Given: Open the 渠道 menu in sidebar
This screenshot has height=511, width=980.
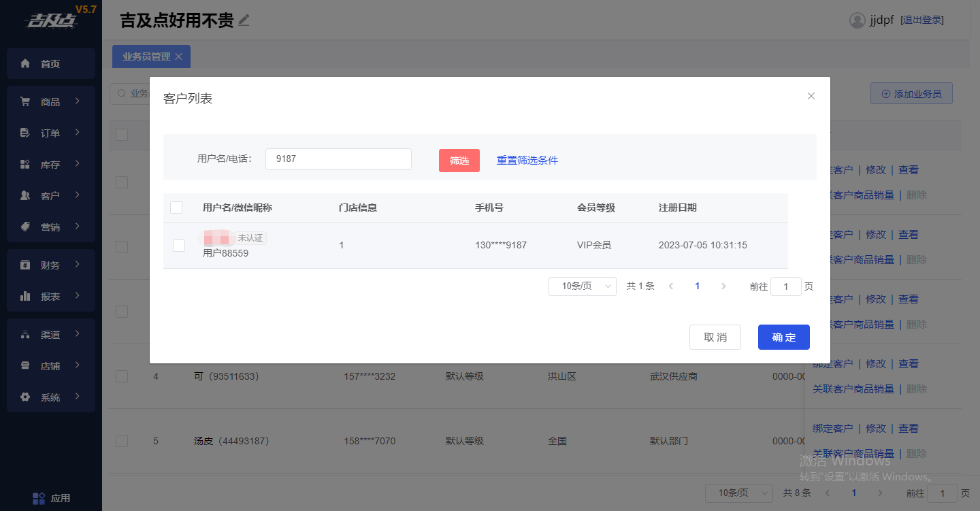Looking at the screenshot, I should 51,334.
